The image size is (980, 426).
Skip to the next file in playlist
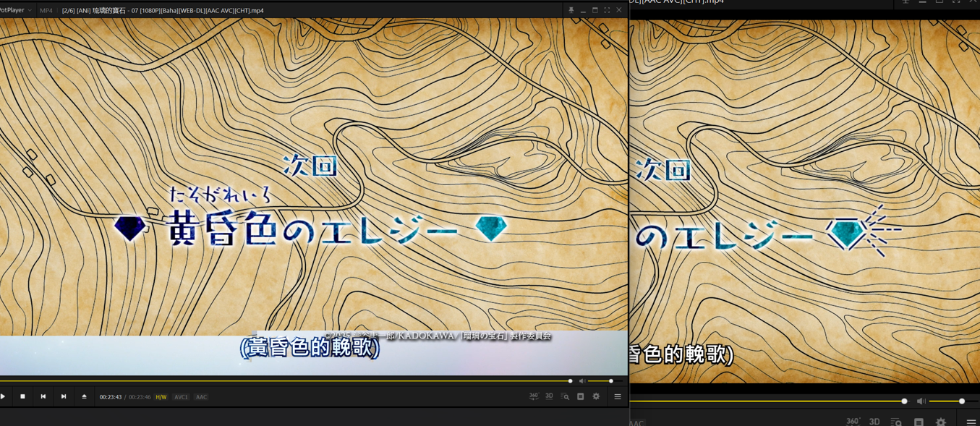click(64, 396)
